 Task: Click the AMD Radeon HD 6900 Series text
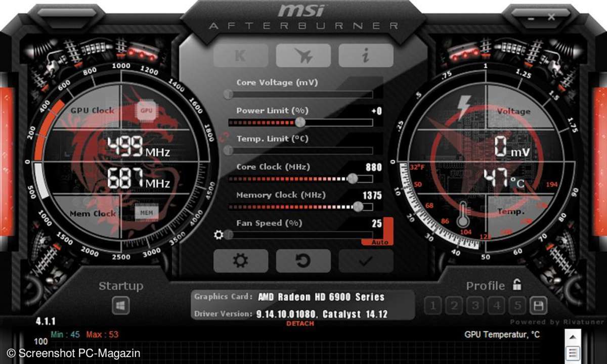coord(321,297)
